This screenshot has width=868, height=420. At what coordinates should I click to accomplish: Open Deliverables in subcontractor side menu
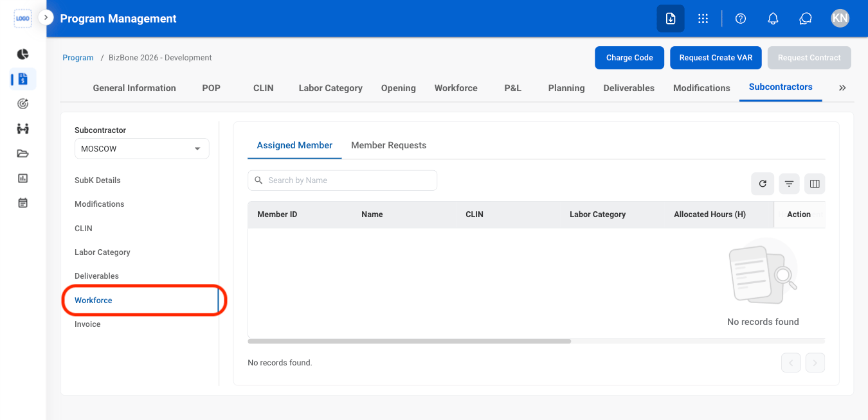96,276
